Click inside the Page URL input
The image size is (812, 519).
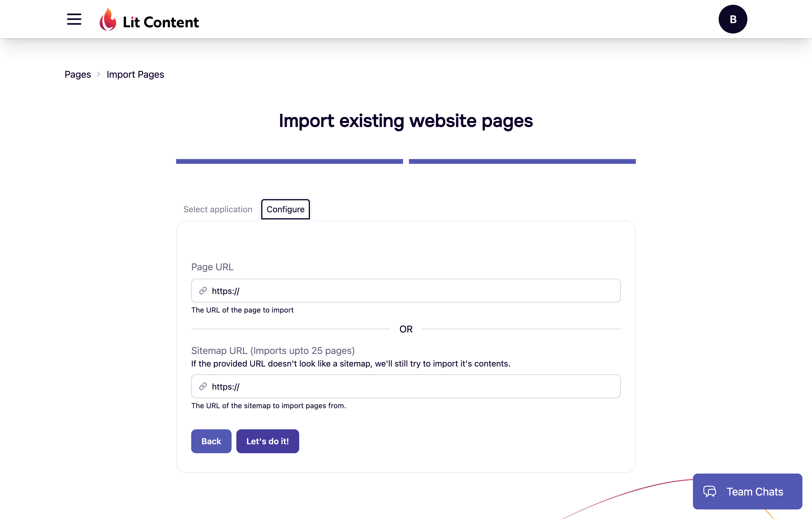coord(405,290)
